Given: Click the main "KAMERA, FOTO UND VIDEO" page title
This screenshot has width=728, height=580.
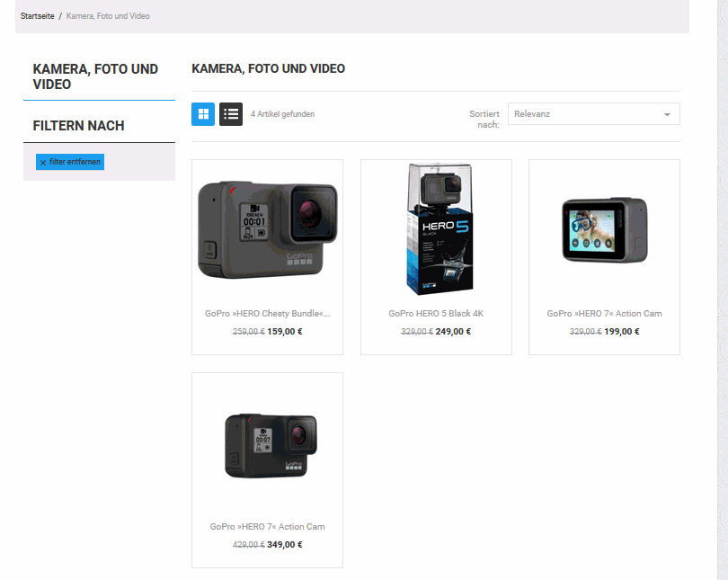Looking at the screenshot, I should (x=269, y=68).
